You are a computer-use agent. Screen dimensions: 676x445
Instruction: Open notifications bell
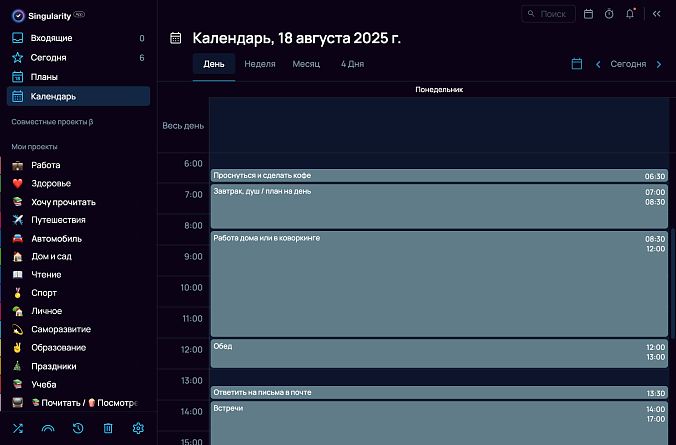click(630, 14)
